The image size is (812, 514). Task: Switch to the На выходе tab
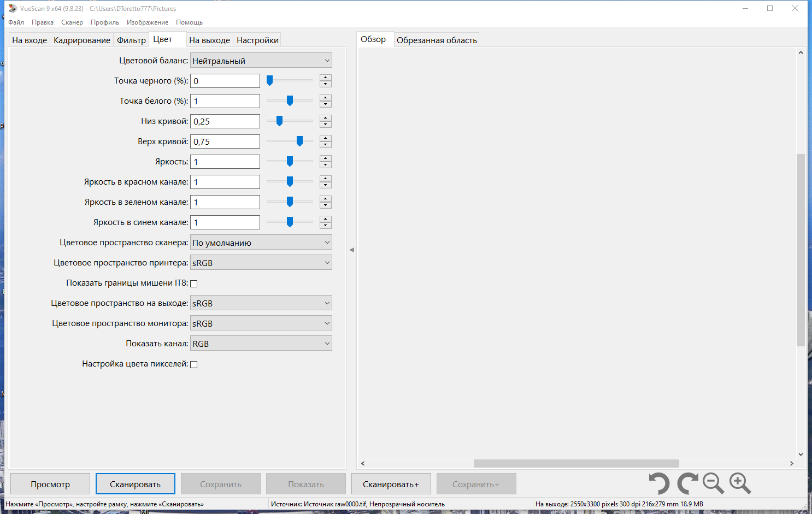tap(209, 40)
